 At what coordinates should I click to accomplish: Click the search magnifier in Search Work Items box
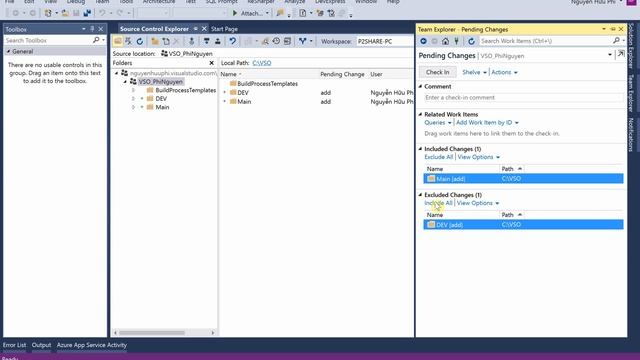click(616, 40)
